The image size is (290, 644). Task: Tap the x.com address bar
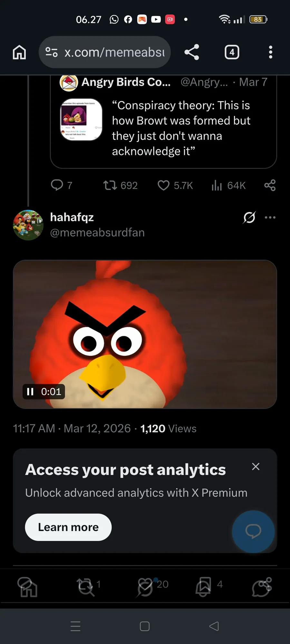tap(114, 52)
